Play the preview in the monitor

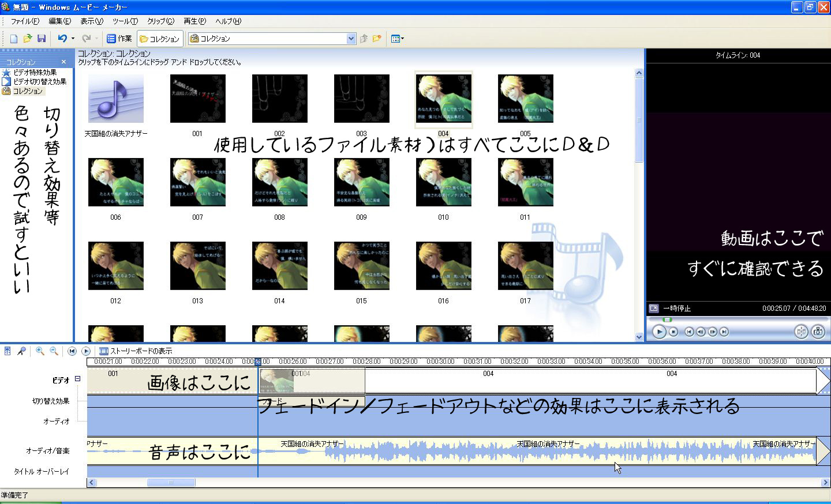pyautogui.click(x=659, y=332)
